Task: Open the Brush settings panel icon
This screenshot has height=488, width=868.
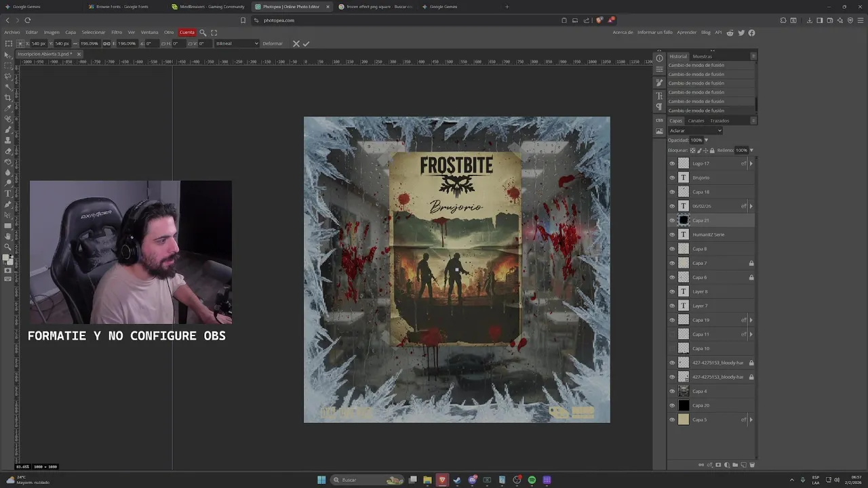Action: coord(659,82)
